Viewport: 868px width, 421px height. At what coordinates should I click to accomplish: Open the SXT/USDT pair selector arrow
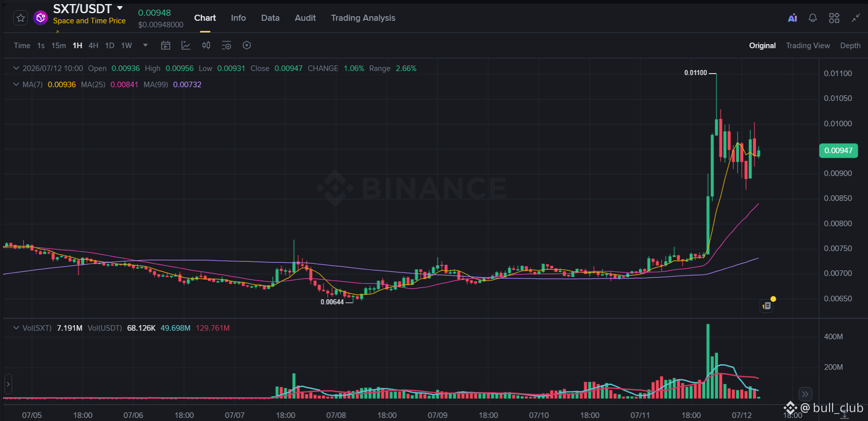[120, 8]
